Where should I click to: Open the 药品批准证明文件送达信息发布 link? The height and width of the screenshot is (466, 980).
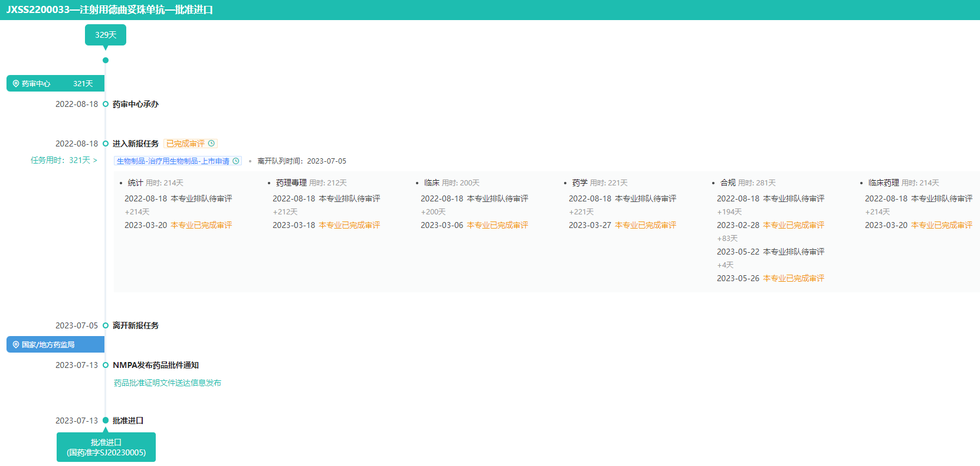click(x=168, y=383)
